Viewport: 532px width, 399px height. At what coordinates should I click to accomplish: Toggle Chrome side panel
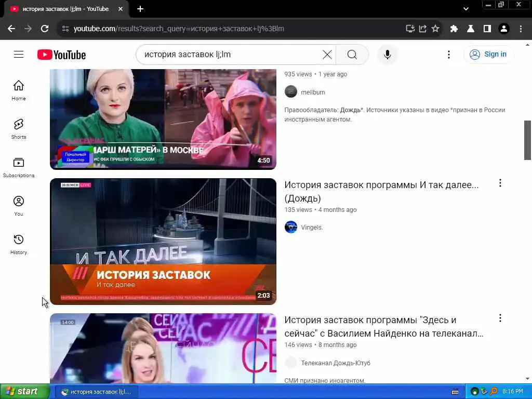487,29
